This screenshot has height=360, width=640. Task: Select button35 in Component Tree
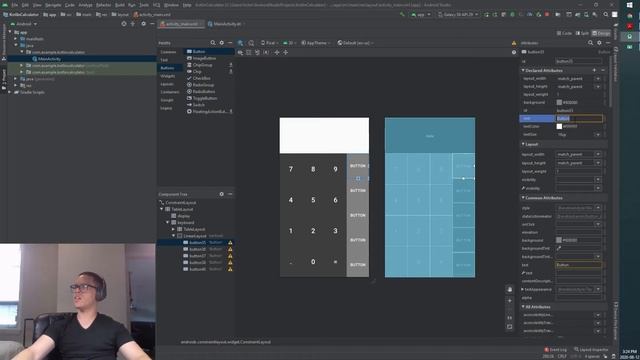pyautogui.click(x=198, y=242)
